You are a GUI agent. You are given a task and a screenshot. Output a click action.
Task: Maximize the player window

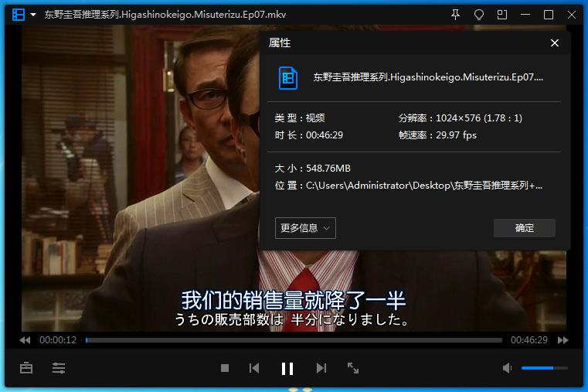[549, 15]
